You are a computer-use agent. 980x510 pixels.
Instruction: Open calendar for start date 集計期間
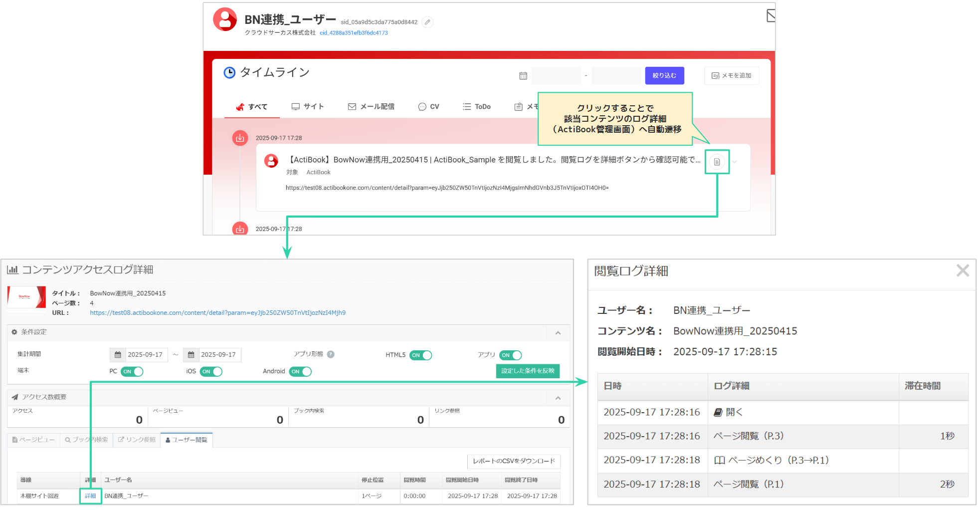coord(118,355)
